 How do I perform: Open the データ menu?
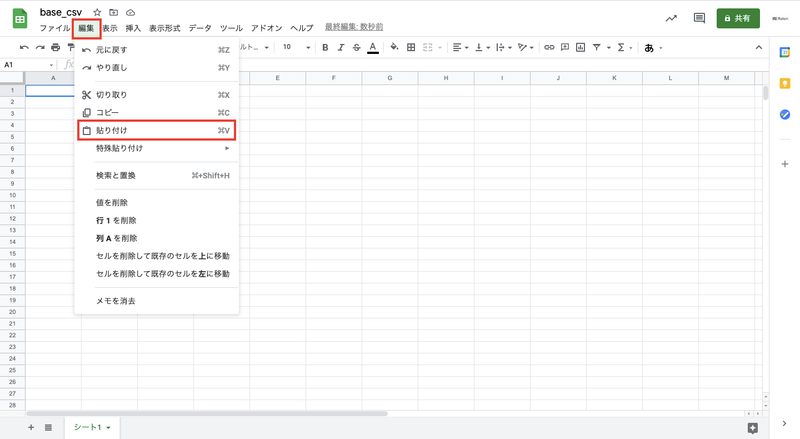coord(200,28)
